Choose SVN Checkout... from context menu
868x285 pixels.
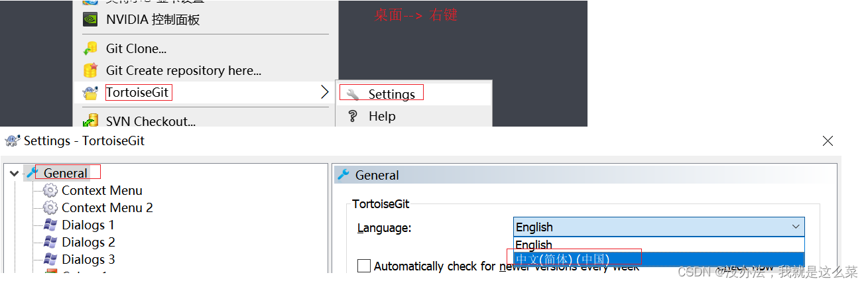click(x=205, y=121)
